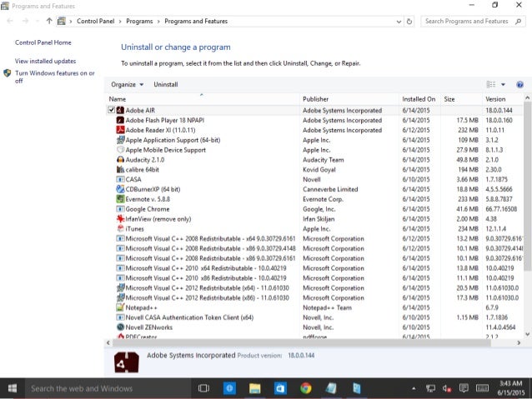
Task: Click the Novell ZENworks globe icon
Action: tap(120, 327)
